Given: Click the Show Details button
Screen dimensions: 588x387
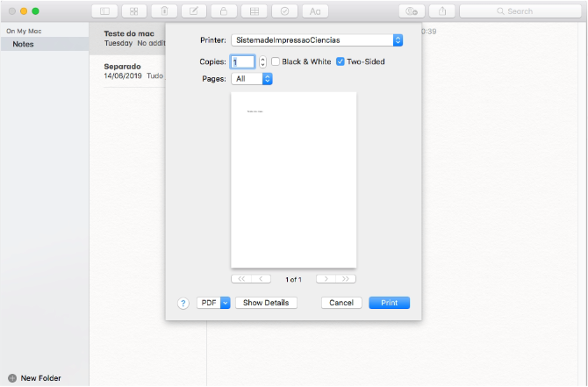Looking at the screenshot, I should click(266, 303).
